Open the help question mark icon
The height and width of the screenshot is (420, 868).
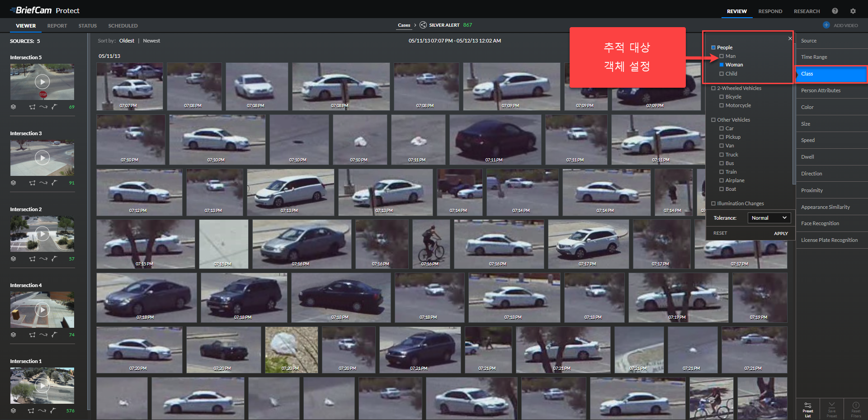835,11
